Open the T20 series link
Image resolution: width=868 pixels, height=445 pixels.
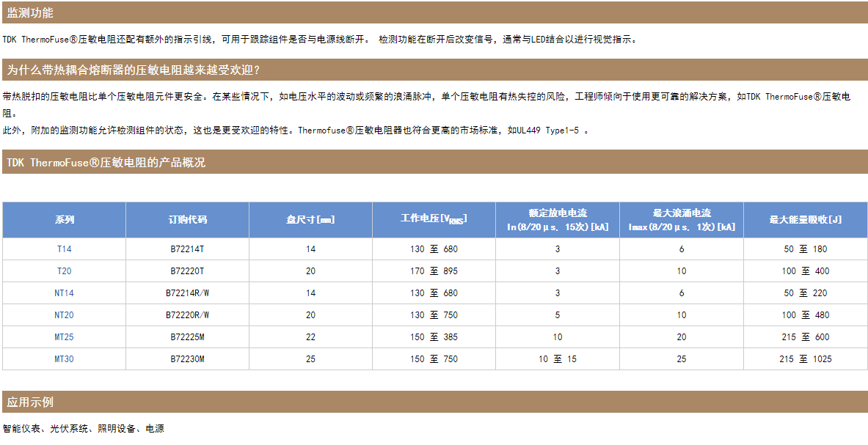65,271
